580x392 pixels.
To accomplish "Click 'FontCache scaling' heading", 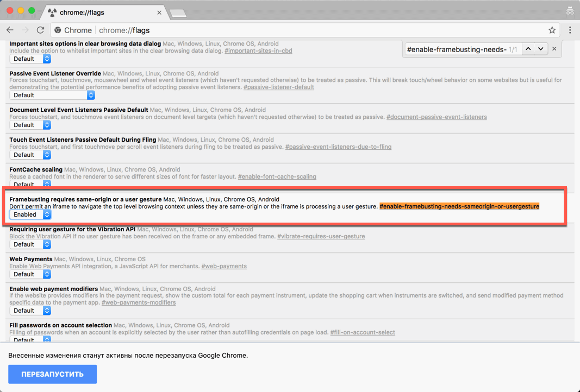I will pos(36,169).
